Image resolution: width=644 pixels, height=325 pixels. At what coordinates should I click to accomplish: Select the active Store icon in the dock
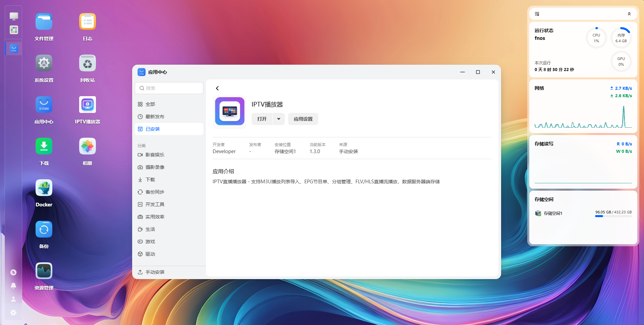tap(14, 49)
